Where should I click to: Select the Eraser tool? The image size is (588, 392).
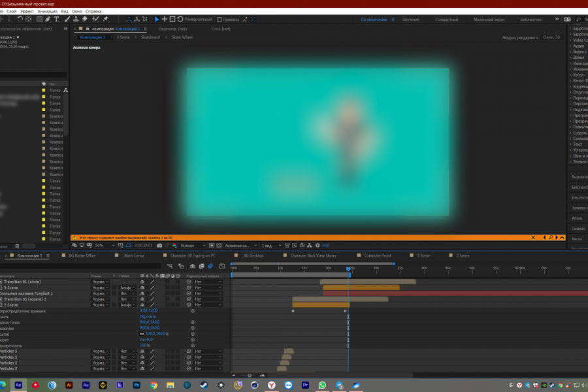(x=85, y=19)
